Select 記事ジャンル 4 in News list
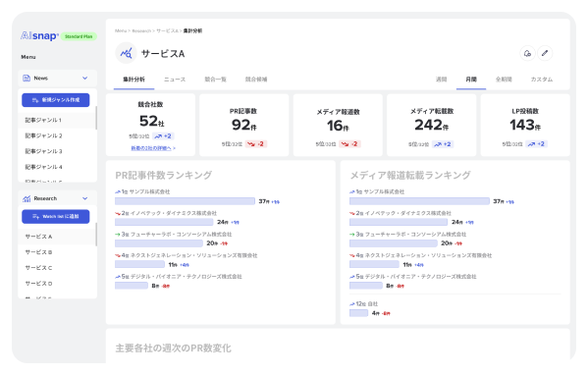588x375 pixels. 57,167
